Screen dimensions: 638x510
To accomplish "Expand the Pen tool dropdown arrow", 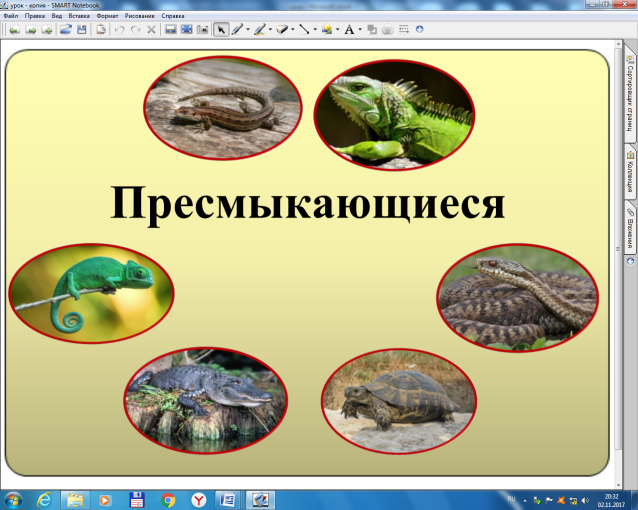I will (247, 30).
